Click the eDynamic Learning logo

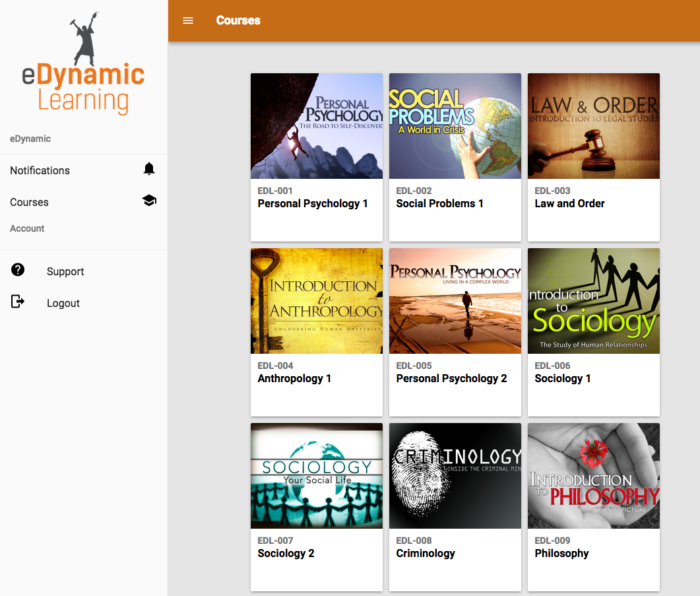pyautogui.click(x=83, y=65)
